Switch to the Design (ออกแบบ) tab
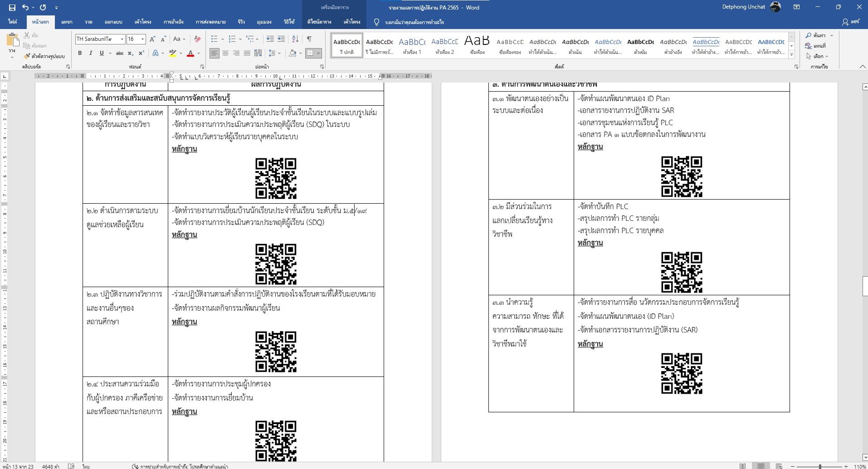 pyautogui.click(x=113, y=22)
